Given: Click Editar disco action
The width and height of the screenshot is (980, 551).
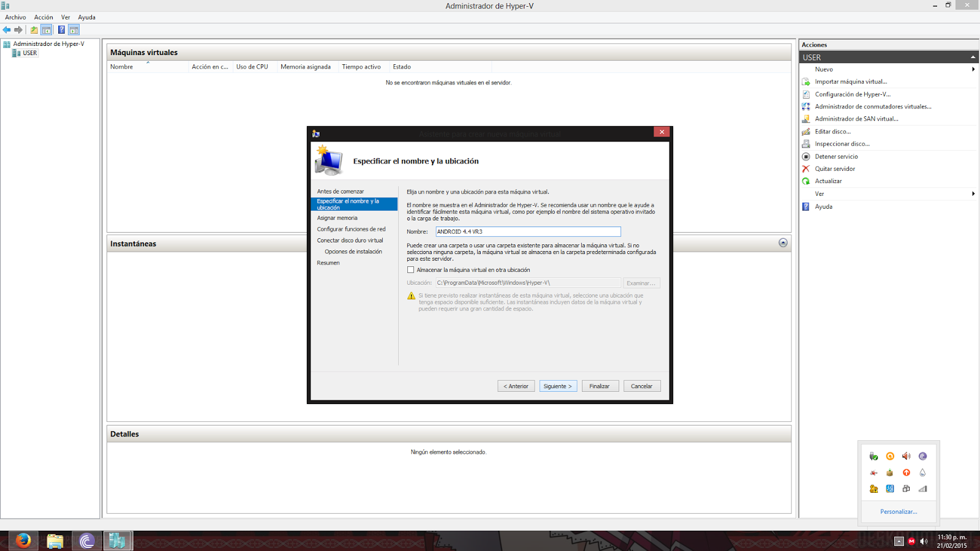Looking at the screenshot, I should click(832, 132).
